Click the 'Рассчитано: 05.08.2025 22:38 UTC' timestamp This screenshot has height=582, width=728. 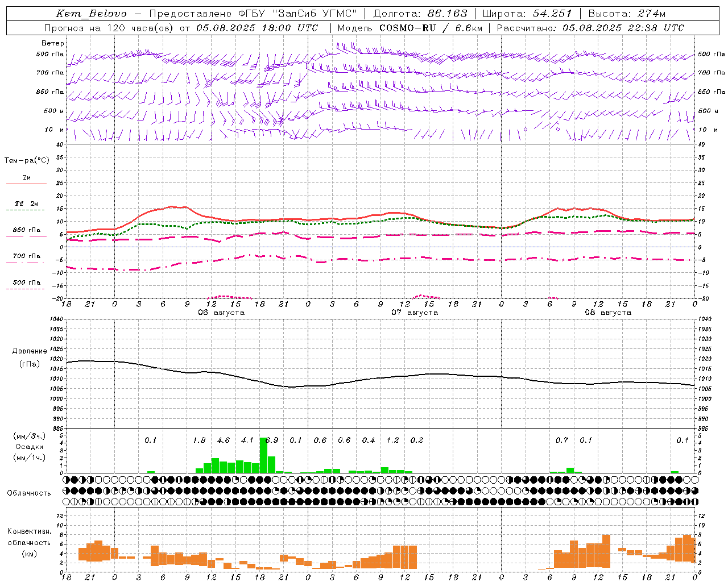click(590, 28)
